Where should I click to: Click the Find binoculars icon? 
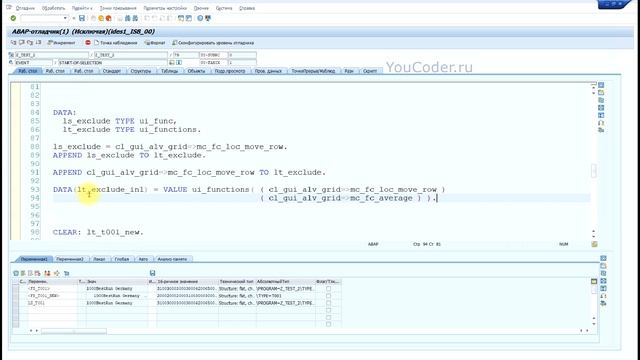pyautogui.click(x=127, y=18)
